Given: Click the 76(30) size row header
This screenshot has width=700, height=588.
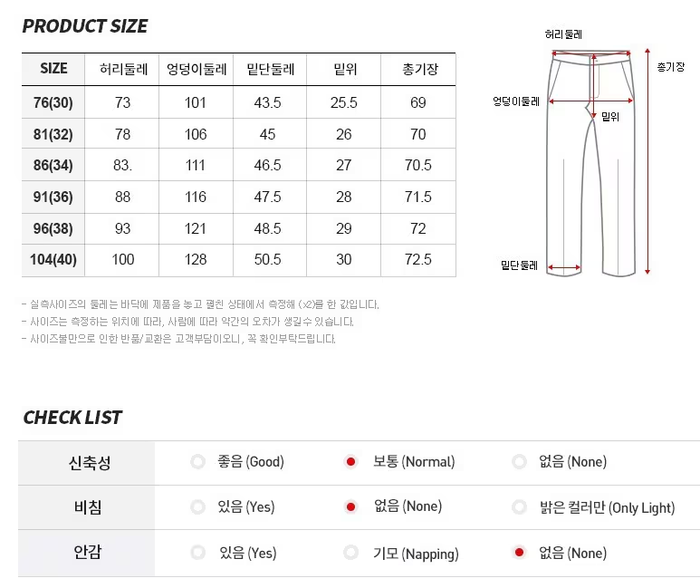Looking at the screenshot, I should point(53,102).
